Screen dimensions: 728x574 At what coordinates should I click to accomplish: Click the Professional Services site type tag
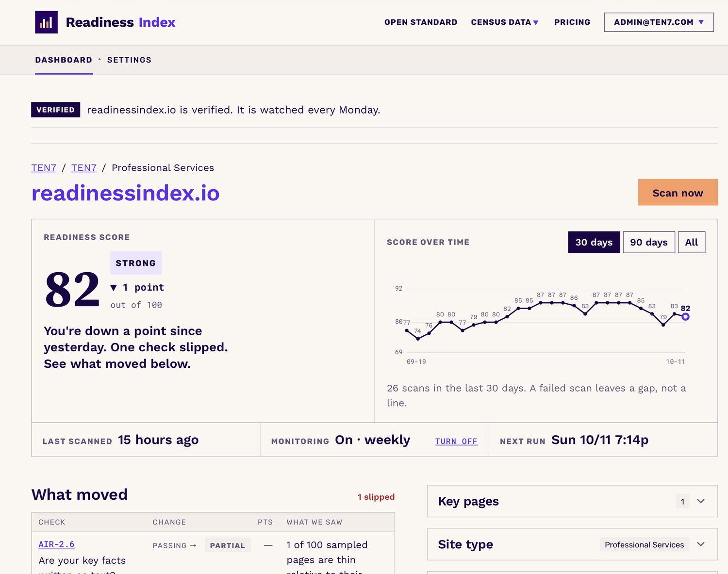point(645,544)
